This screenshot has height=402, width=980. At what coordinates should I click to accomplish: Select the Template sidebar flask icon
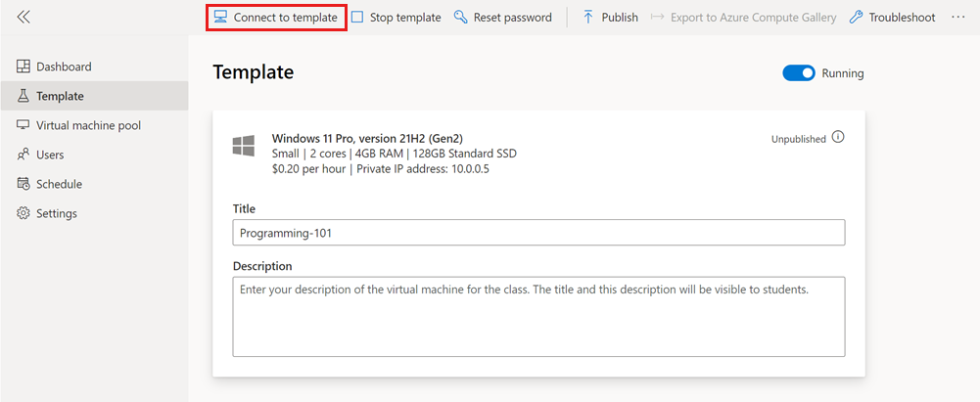23,96
